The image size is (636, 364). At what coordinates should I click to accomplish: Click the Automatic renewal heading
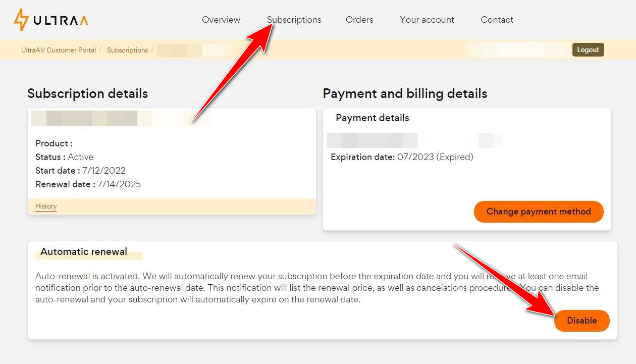tap(84, 251)
